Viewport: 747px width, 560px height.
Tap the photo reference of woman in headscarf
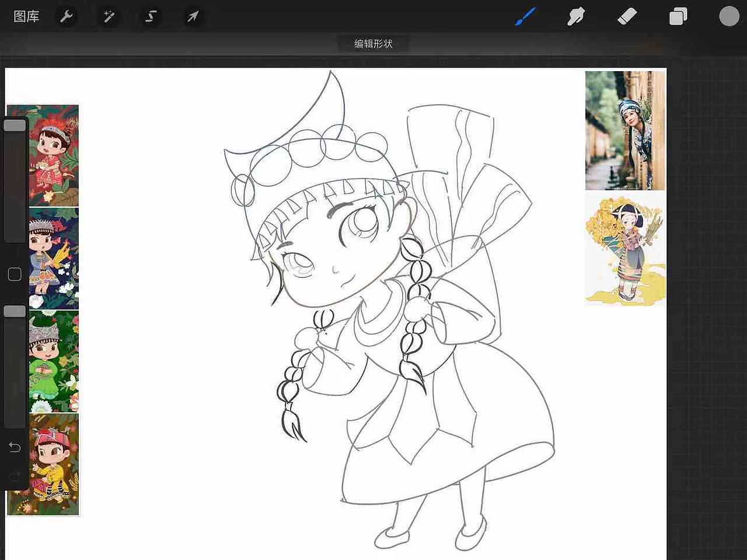click(x=625, y=131)
